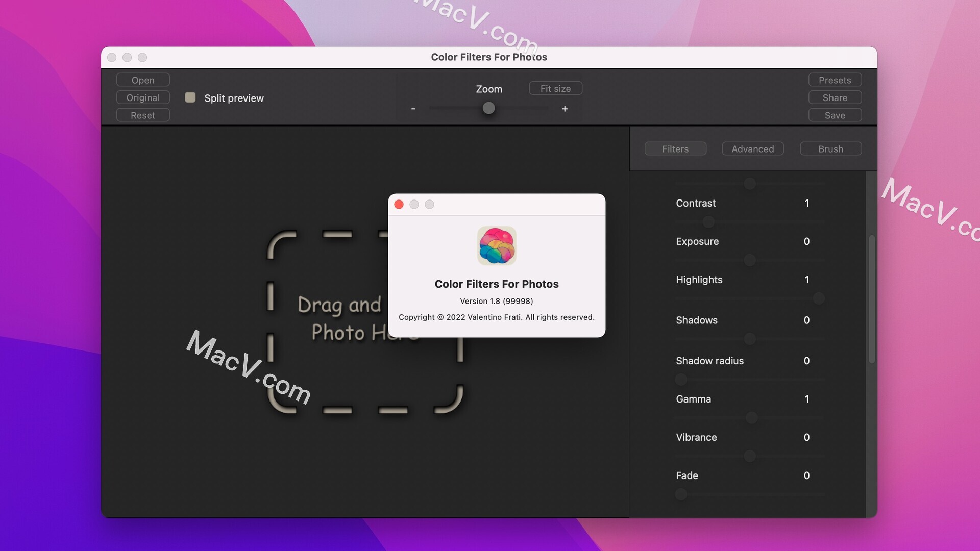Image resolution: width=980 pixels, height=551 pixels.
Task: Click the Open button
Action: (x=143, y=80)
